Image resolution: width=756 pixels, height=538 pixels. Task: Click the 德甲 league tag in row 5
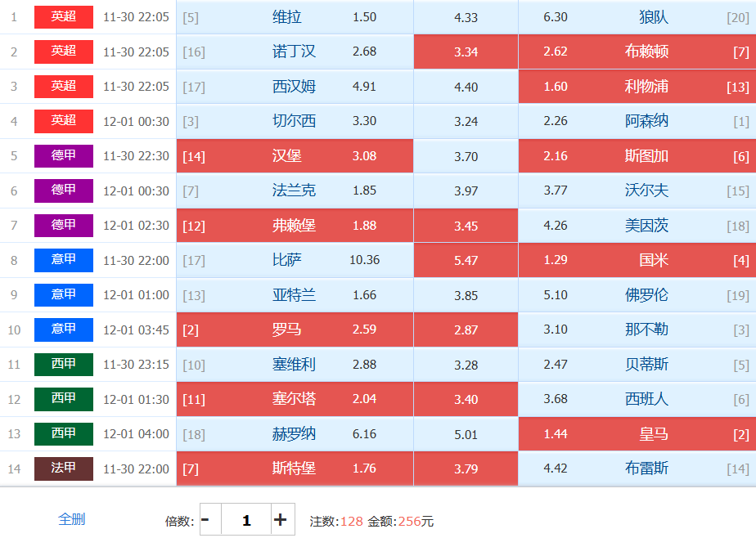pos(64,156)
